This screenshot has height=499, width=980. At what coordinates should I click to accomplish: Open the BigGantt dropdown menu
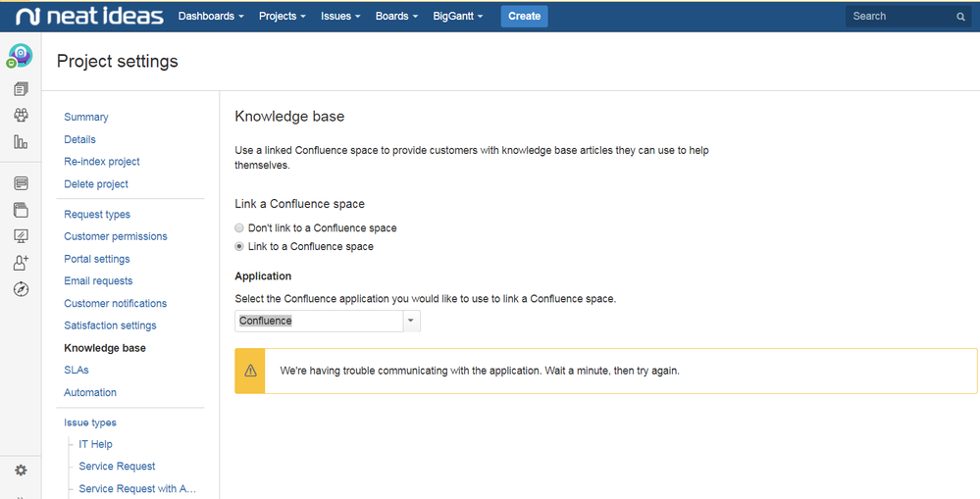[x=458, y=17]
